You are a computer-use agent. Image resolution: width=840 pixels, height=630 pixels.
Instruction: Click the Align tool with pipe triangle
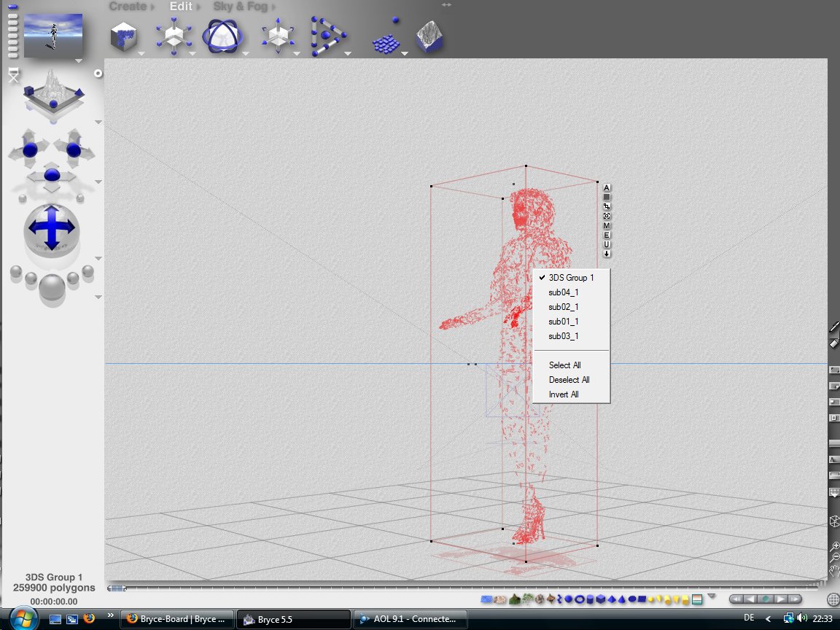[327, 36]
